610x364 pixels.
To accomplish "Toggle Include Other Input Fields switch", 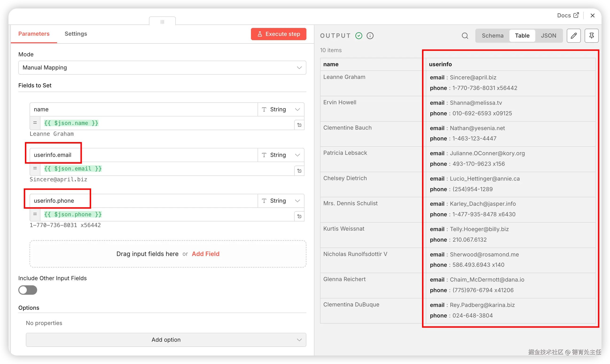I will pos(28,290).
